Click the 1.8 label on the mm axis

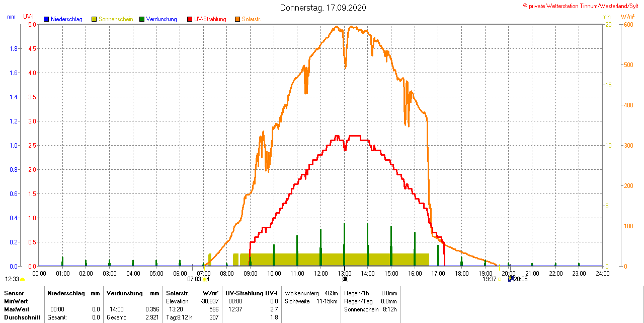coord(13,48)
